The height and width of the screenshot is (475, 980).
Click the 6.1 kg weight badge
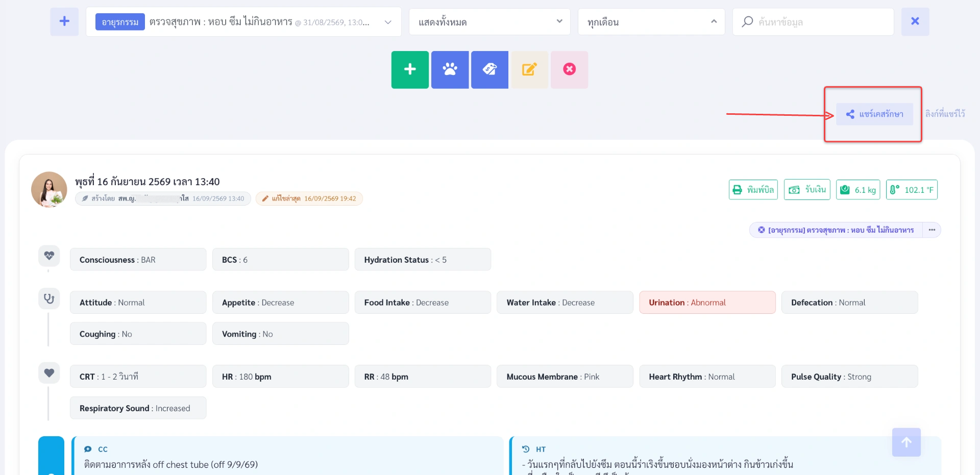click(x=858, y=190)
